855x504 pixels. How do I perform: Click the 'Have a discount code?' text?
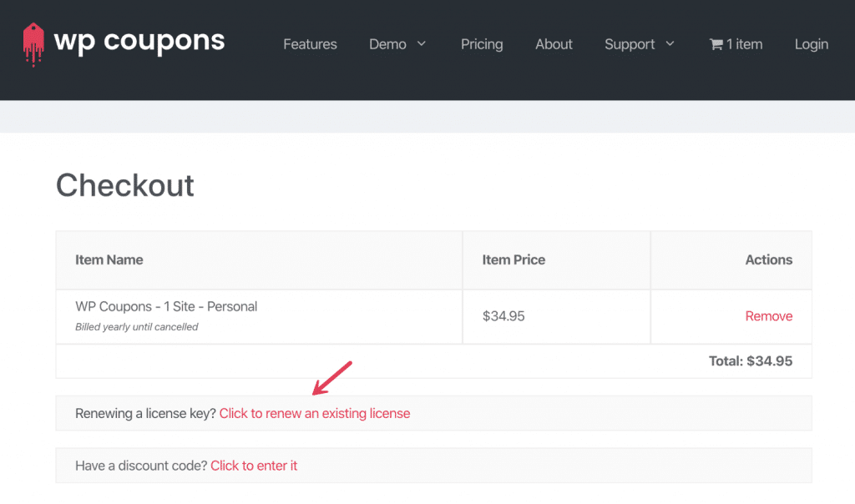[x=141, y=466]
